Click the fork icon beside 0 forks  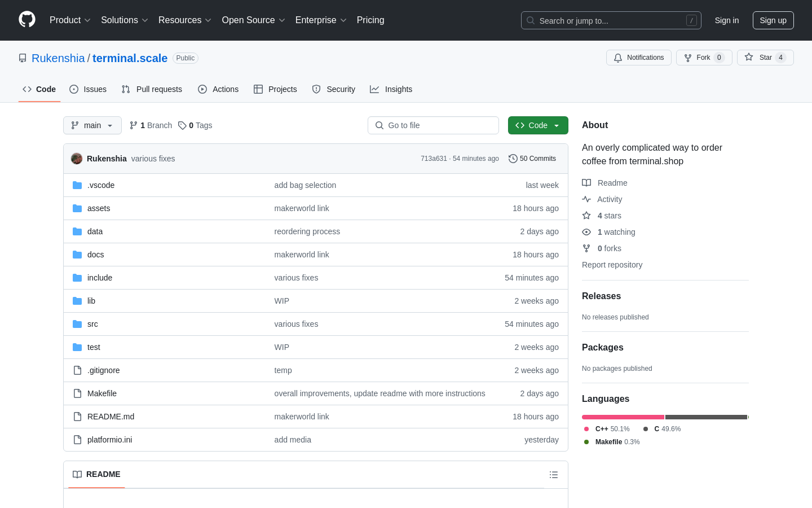click(x=586, y=248)
